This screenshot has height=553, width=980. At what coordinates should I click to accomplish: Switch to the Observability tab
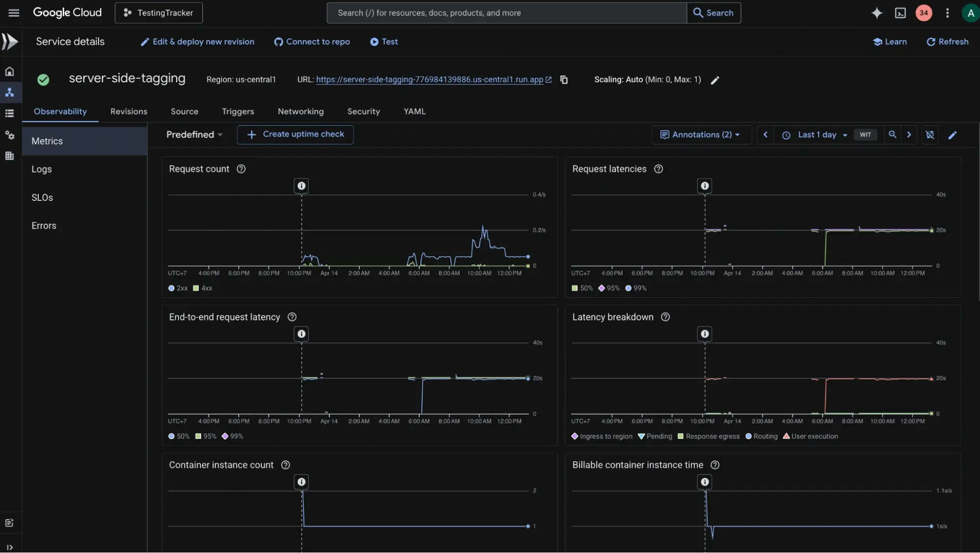point(60,111)
